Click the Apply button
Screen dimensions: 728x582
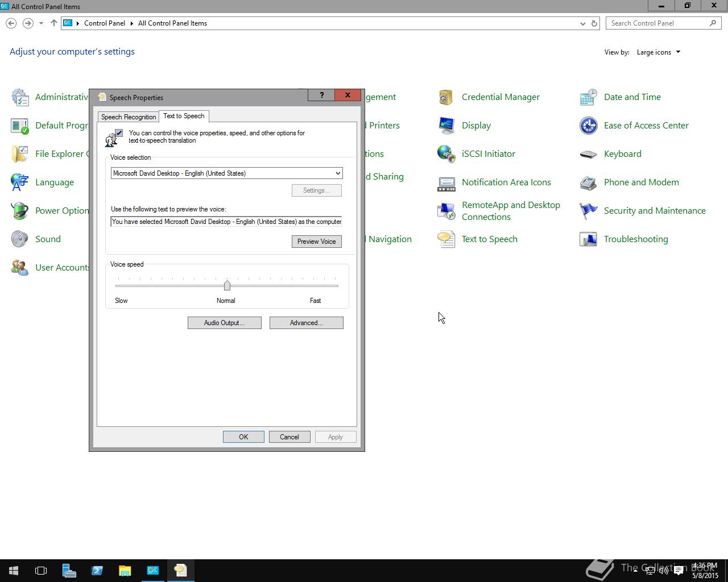coord(335,437)
